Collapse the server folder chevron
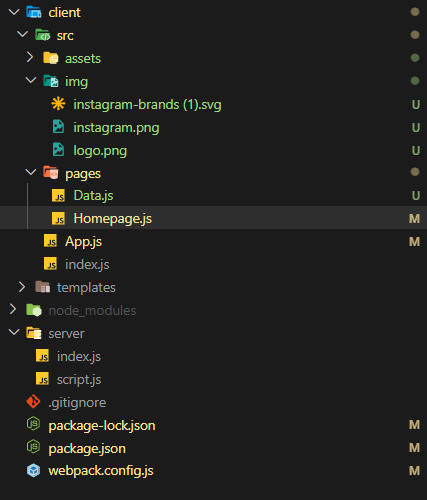The height and width of the screenshot is (500, 427). click(x=14, y=333)
